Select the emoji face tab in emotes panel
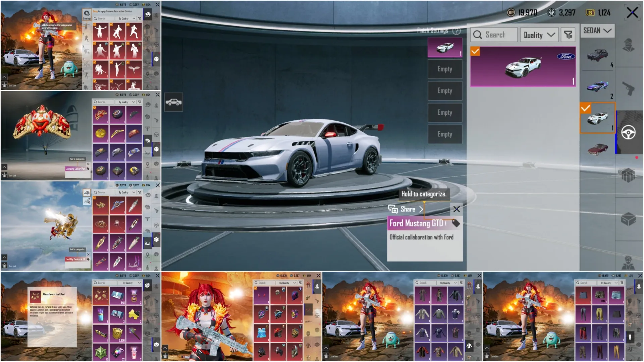The width and height of the screenshot is (644, 362). [x=148, y=14]
